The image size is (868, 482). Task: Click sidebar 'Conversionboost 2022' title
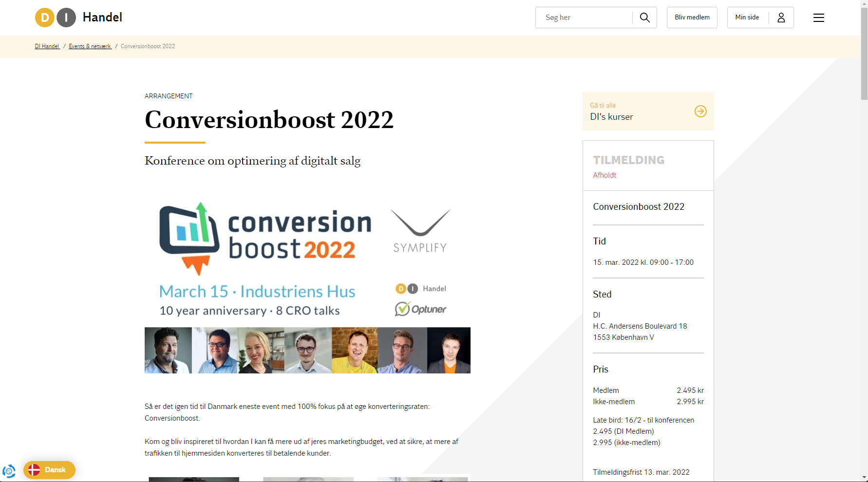point(639,207)
